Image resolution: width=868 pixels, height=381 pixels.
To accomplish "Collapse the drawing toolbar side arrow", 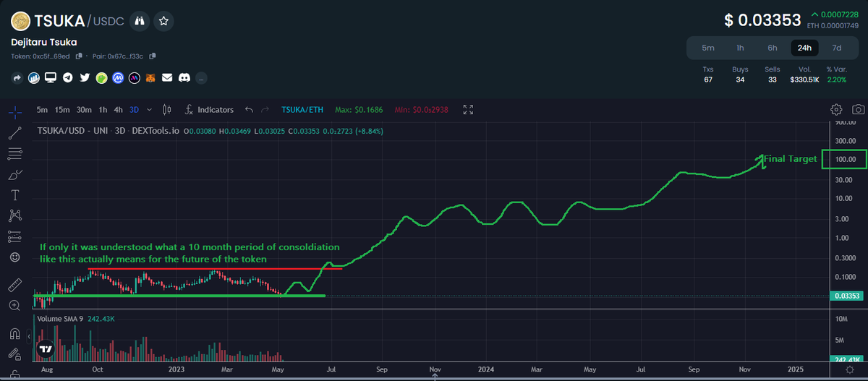I will [28, 337].
